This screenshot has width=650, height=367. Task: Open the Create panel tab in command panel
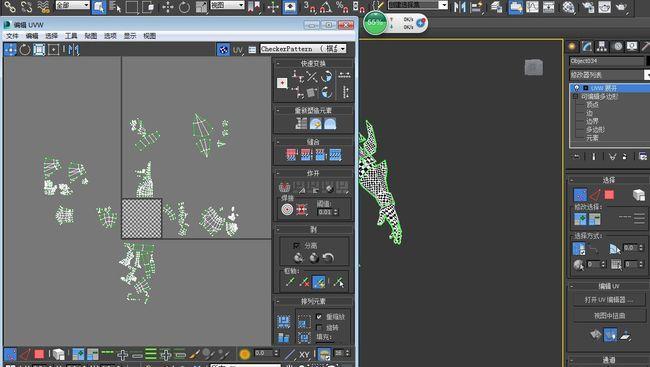[x=572, y=46]
